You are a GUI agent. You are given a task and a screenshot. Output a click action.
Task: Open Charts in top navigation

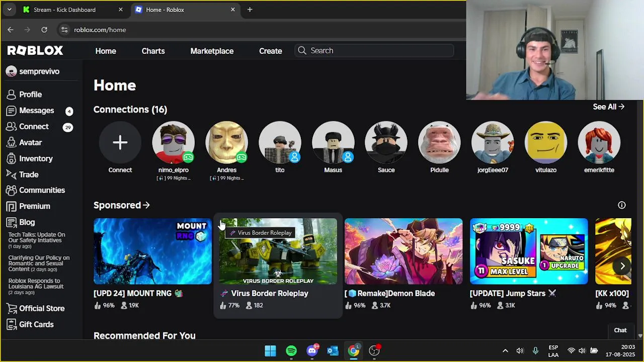click(153, 51)
